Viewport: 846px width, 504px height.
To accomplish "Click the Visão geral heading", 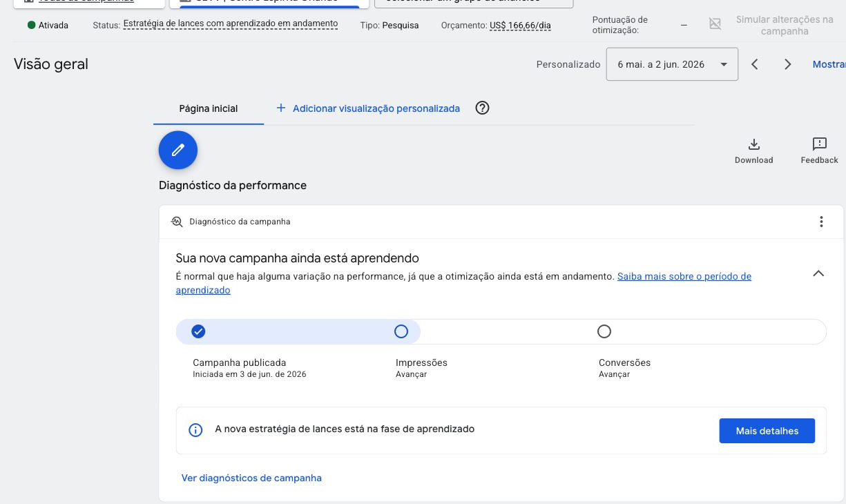I will tap(51, 64).
